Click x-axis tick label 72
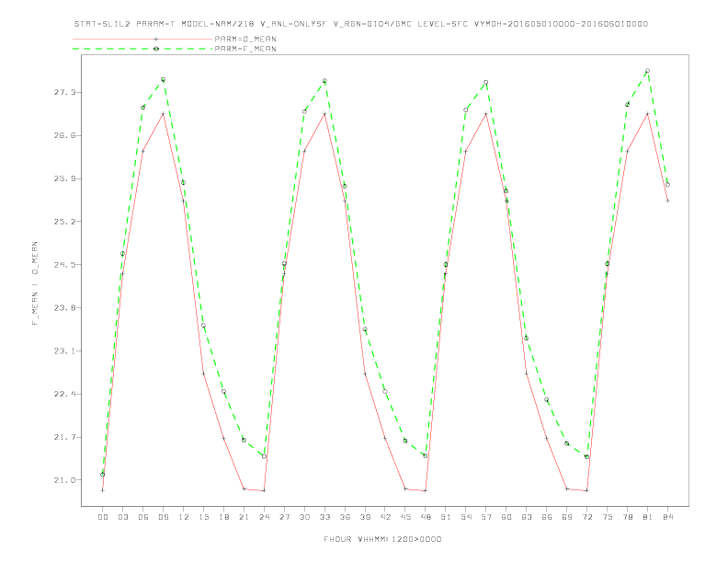The image size is (728, 563). tap(586, 517)
